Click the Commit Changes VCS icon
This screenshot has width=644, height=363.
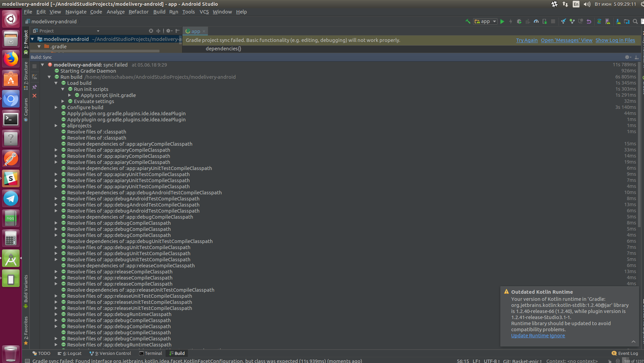coord(572,21)
